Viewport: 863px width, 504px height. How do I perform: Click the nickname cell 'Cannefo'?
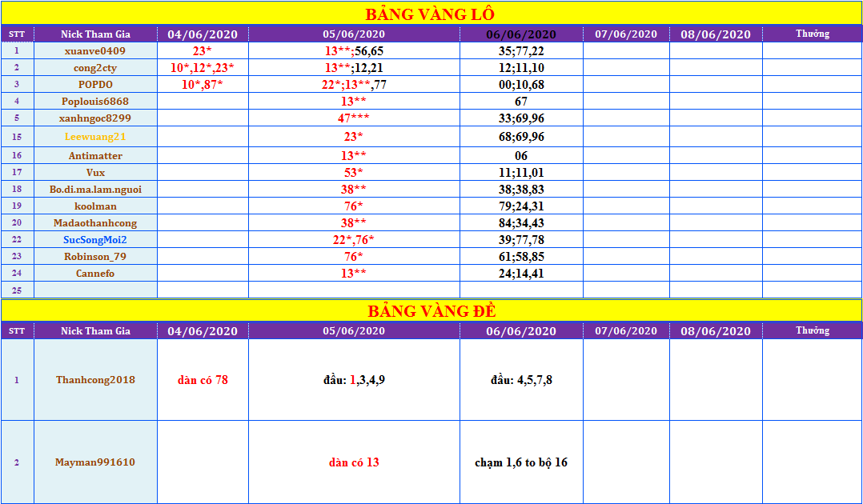pos(96,274)
